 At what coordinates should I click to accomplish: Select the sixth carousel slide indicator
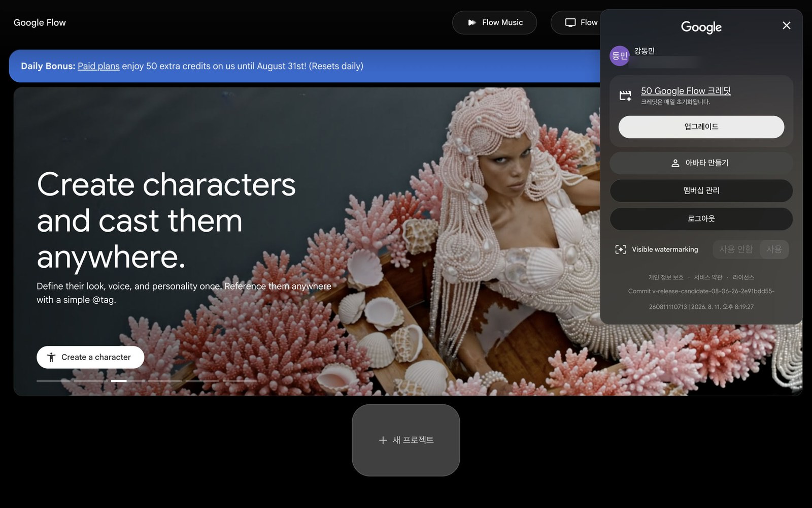click(240, 380)
